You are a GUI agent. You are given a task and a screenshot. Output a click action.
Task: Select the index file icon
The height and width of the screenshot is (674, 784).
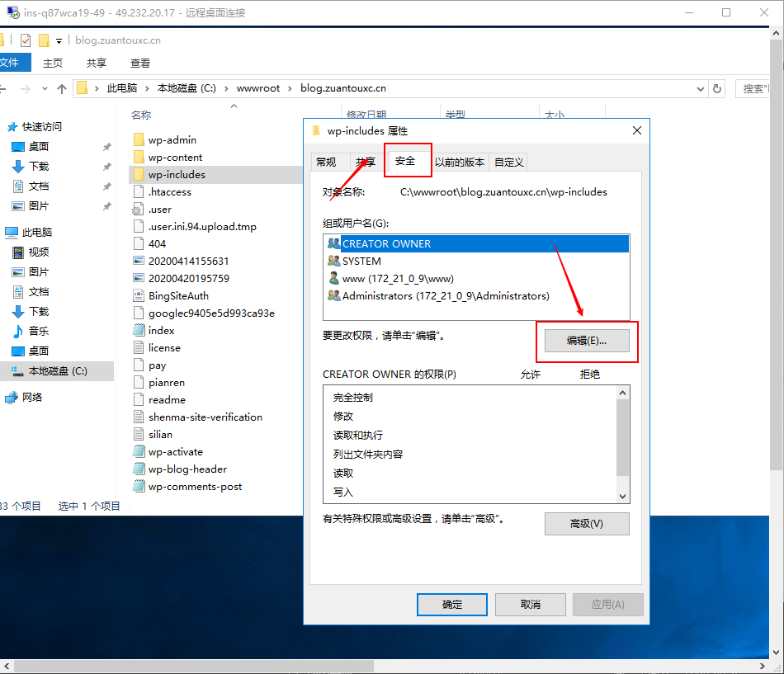click(139, 330)
